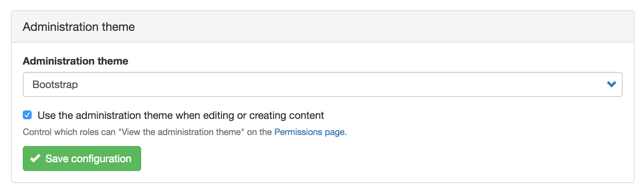
Task: Uncheck the administration theme editing checkbox
Action: [x=27, y=115]
